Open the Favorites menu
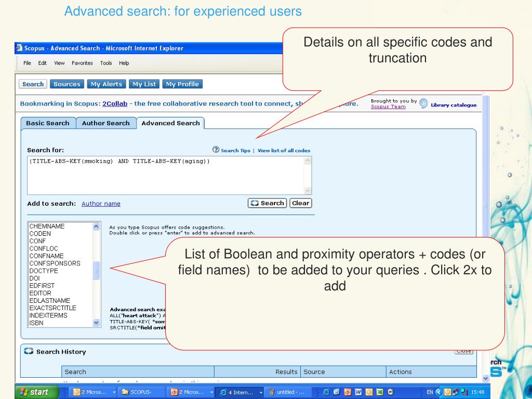The image size is (532, 399). 82,63
